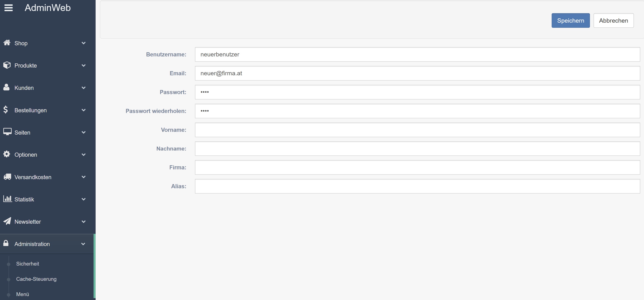Focus the Passwort wiederholen input field
This screenshot has height=300, width=644.
click(417, 111)
